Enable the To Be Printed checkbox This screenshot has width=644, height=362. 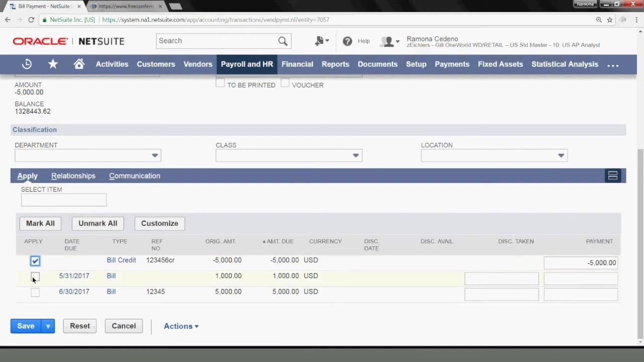(220, 83)
